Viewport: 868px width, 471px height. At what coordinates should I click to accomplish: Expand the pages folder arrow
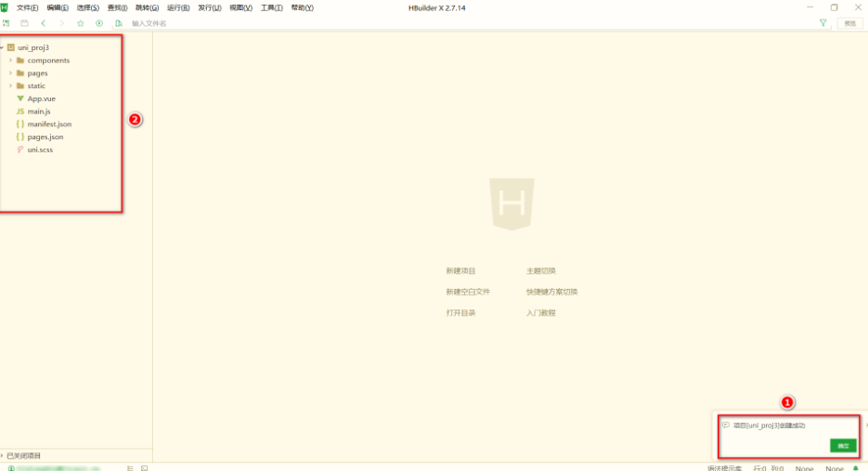click(x=10, y=73)
